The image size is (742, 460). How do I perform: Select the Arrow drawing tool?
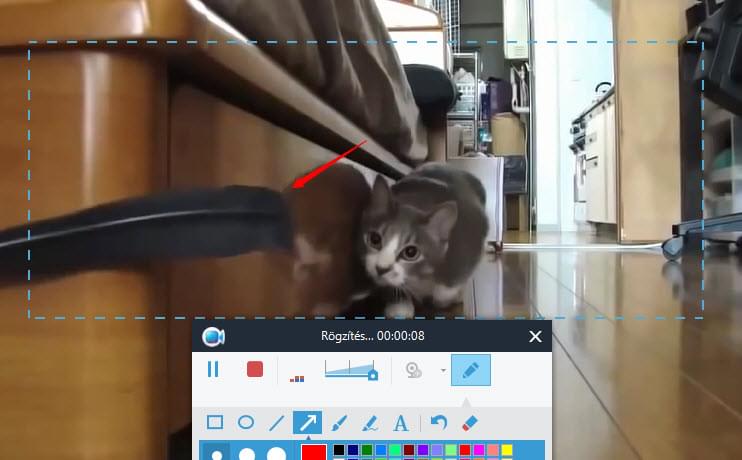coord(307,423)
